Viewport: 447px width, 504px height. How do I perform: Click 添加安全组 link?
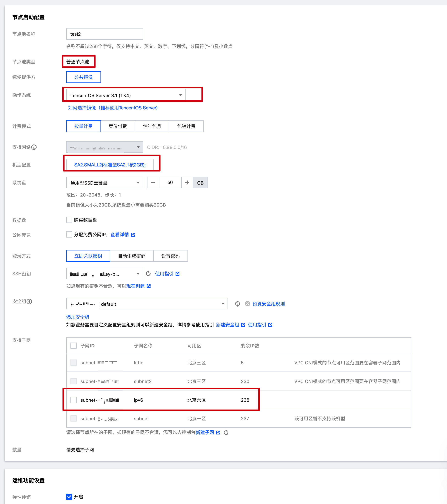[78, 317]
